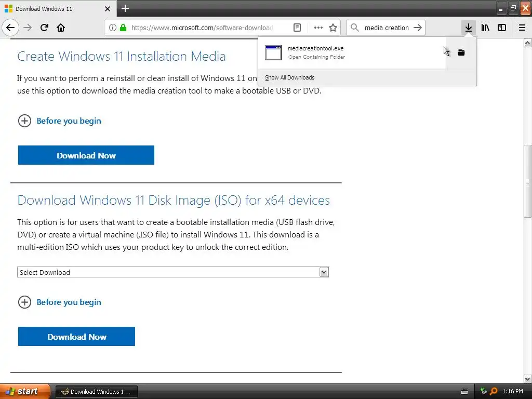Bookmark this page with the star
Image resolution: width=532 pixels, height=399 pixels.
coord(333,28)
